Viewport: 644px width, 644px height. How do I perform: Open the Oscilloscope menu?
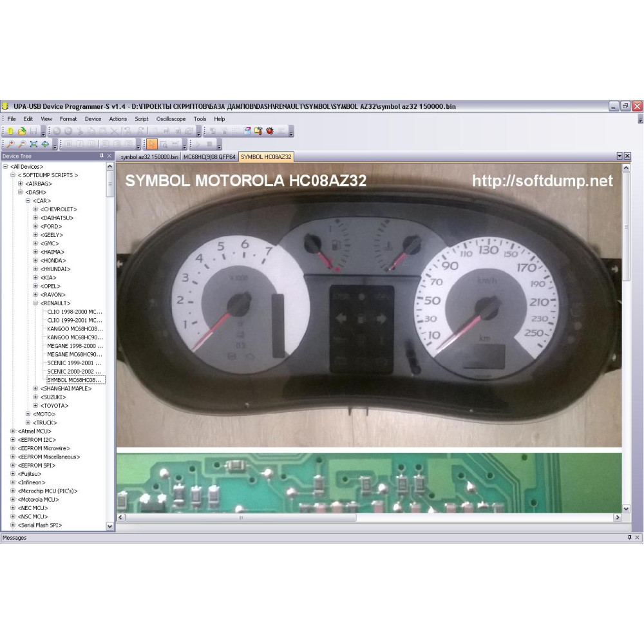pos(171,118)
